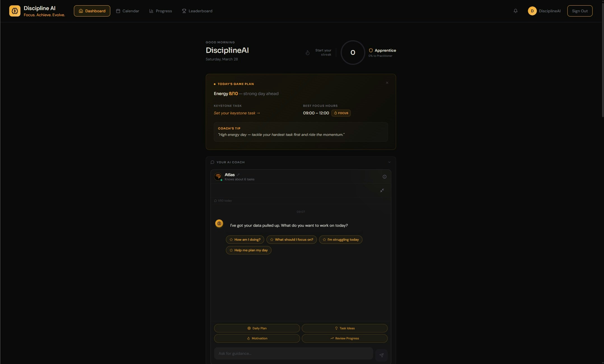The width and height of the screenshot is (604, 364).
Task: Click the notification bell icon
Action: coord(515,11)
